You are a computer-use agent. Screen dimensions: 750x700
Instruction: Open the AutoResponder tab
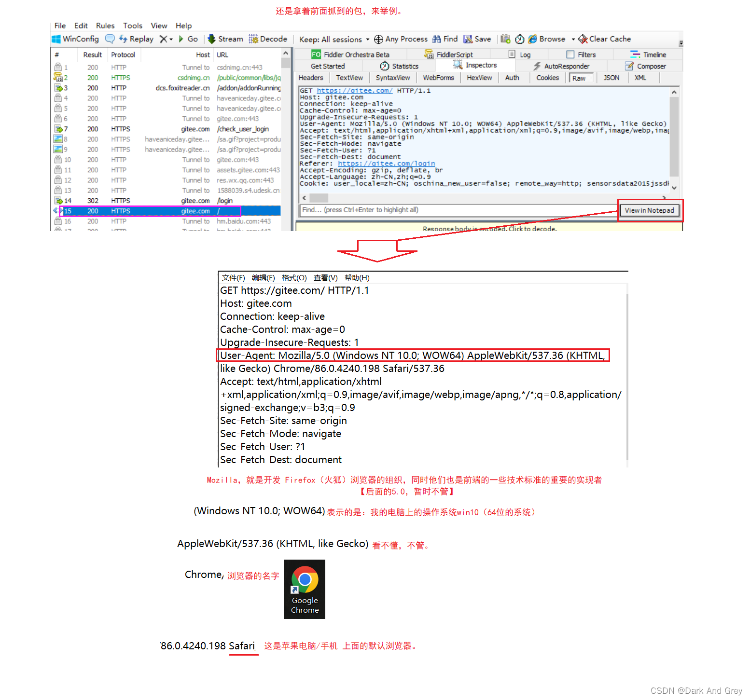point(561,66)
